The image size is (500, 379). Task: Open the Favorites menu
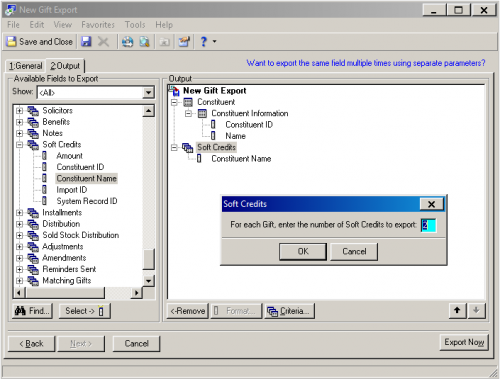pos(98,25)
